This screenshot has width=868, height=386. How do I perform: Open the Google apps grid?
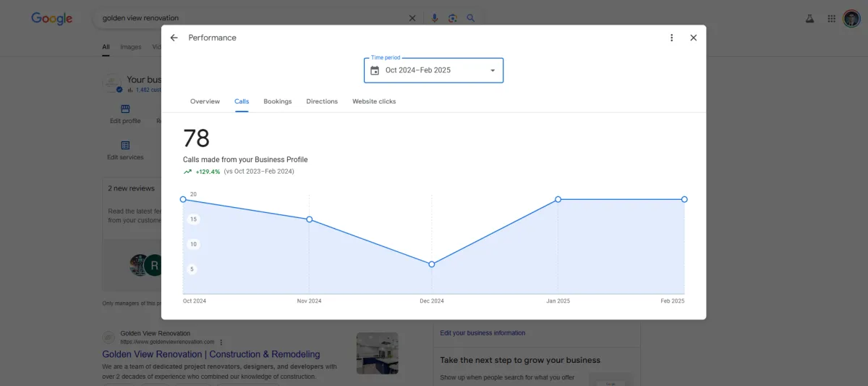[832, 19]
